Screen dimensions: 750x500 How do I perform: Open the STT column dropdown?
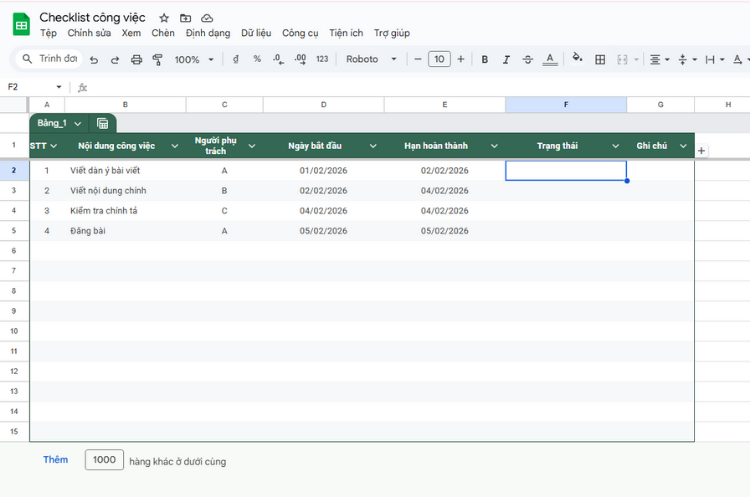tap(54, 146)
